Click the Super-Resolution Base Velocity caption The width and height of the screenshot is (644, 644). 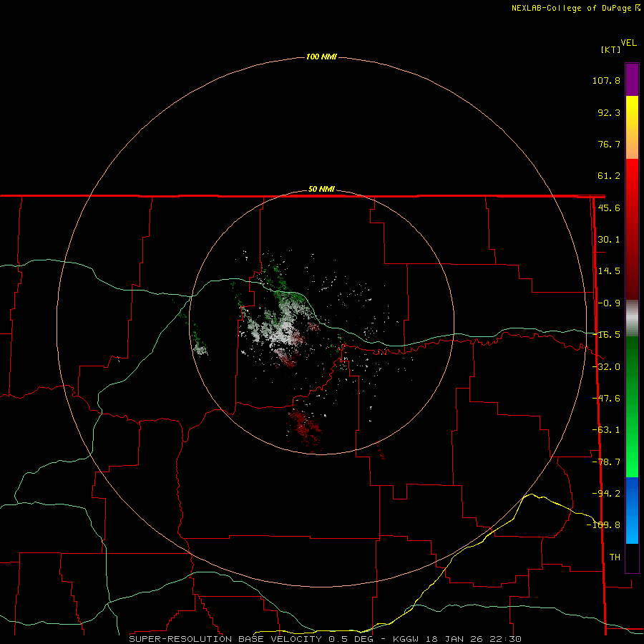(326, 639)
